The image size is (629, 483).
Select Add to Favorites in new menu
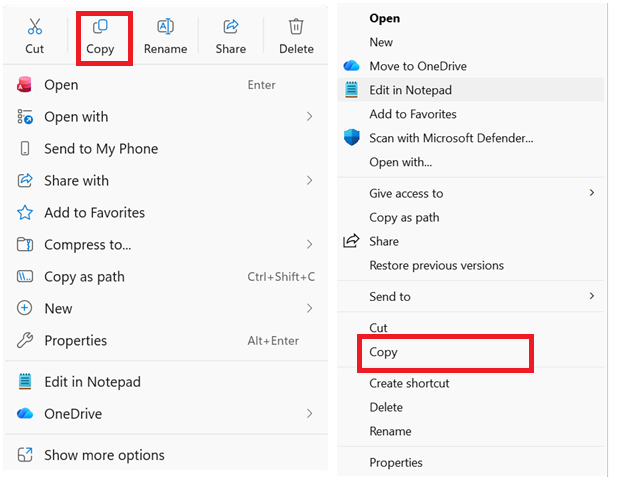[x=165, y=213]
